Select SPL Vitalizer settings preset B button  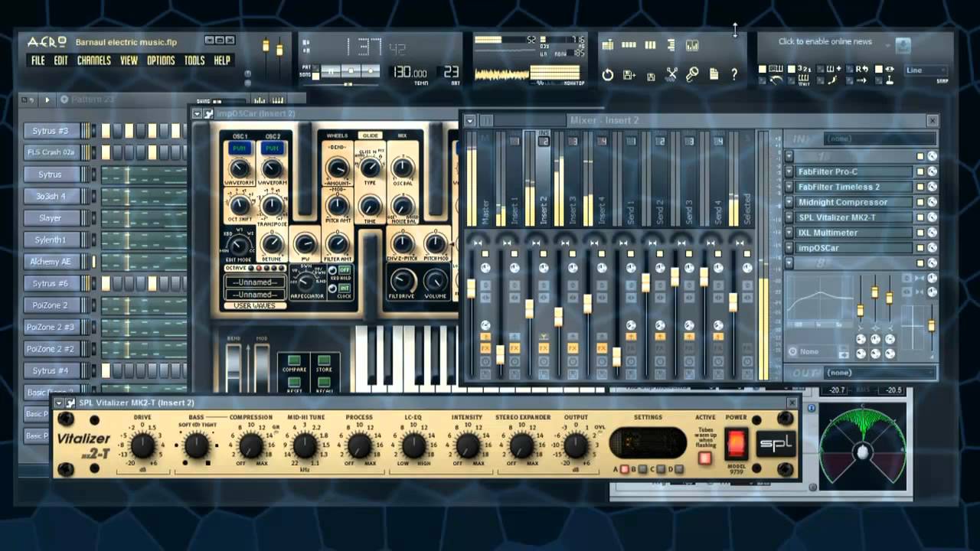(643, 469)
